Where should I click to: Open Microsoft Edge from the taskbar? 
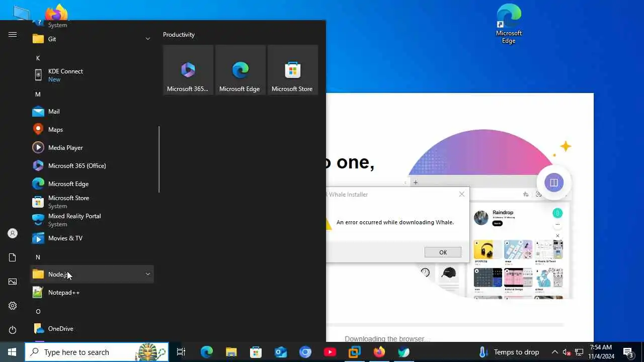click(206, 352)
